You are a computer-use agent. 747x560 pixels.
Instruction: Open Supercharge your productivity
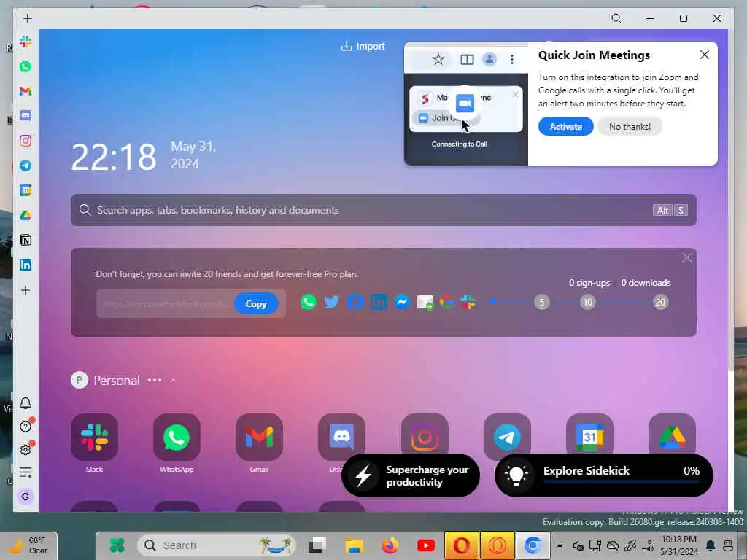(x=410, y=475)
